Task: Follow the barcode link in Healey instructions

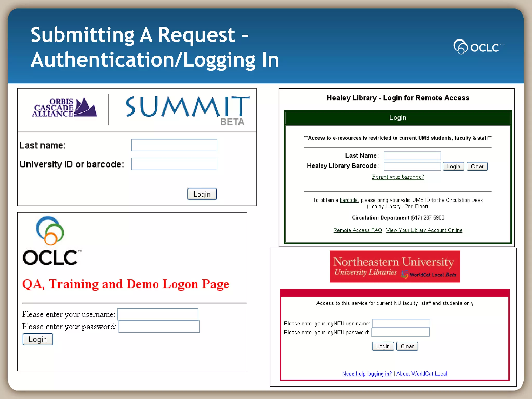Action: coord(349,200)
